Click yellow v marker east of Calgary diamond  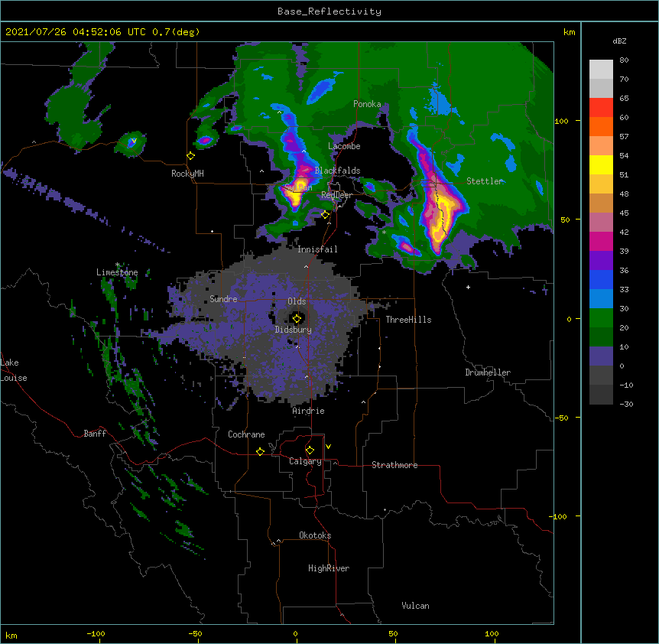328,447
